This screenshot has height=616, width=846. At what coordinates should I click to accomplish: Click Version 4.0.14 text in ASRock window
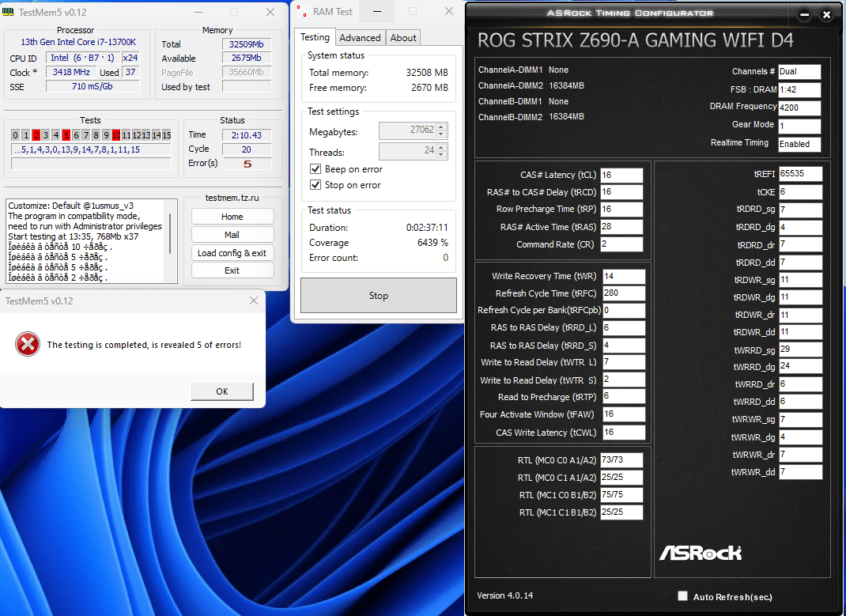pyautogui.click(x=504, y=595)
